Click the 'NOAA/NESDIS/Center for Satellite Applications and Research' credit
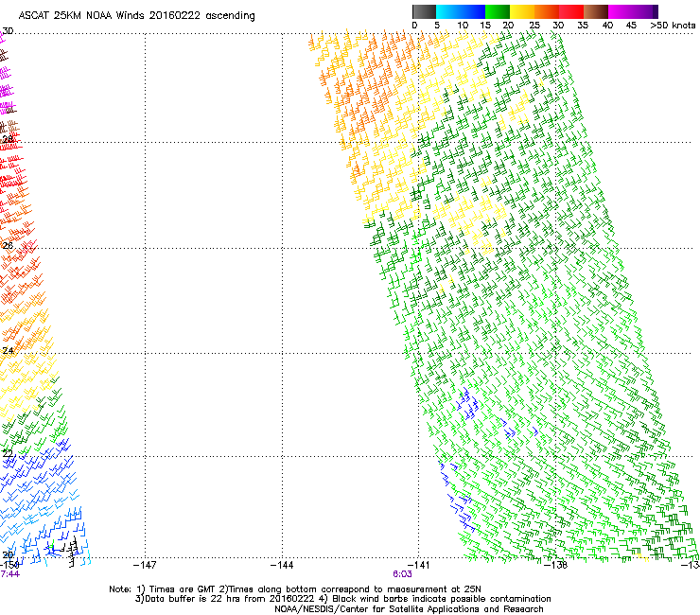Screen dimensions: 700x615 click(x=409, y=609)
